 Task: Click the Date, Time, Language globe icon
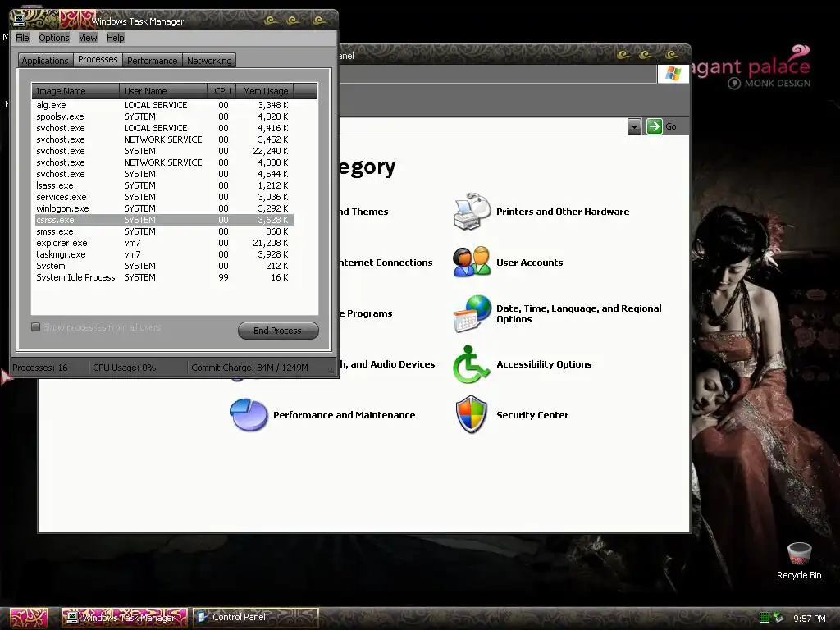[x=472, y=313]
